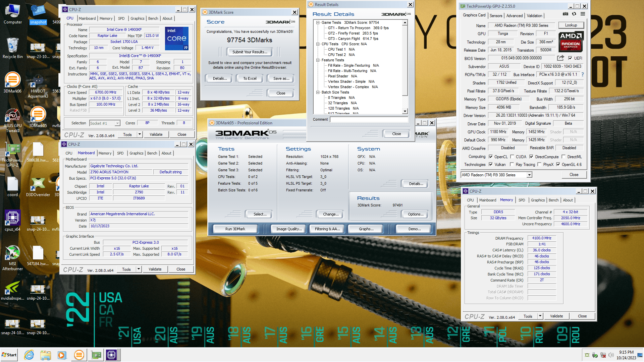Toggle the DirectCompute checkbox
Image resolution: width=644 pixels, height=362 pixels.
tap(531, 157)
